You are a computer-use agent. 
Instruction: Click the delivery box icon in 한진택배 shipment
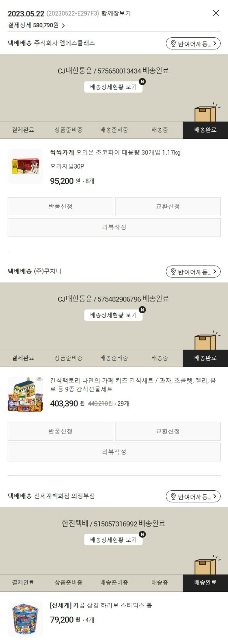point(205,566)
